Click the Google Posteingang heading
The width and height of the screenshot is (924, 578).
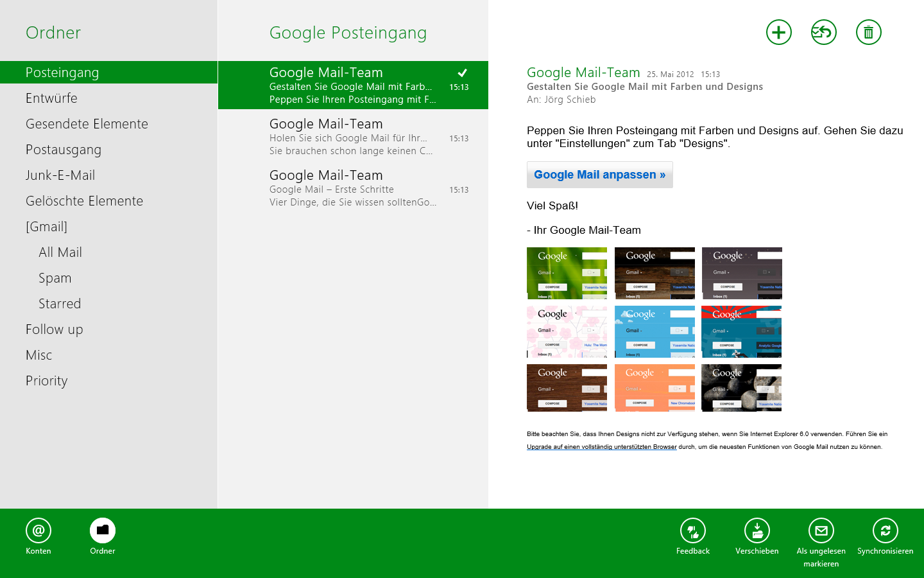348,33
